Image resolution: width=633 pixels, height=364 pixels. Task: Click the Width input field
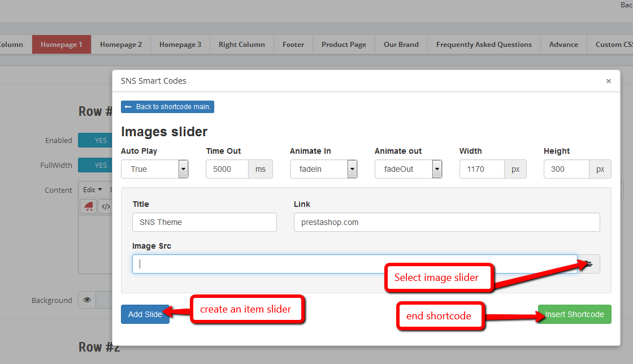click(x=482, y=169)
